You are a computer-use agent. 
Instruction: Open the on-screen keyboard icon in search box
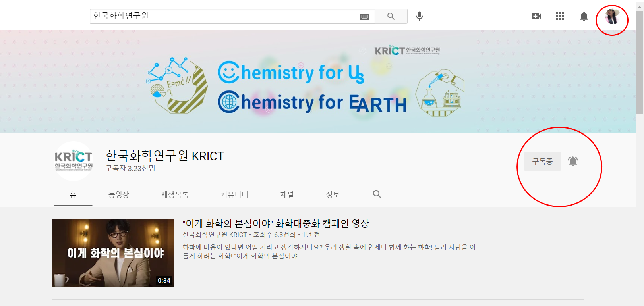tap(364, 17)
